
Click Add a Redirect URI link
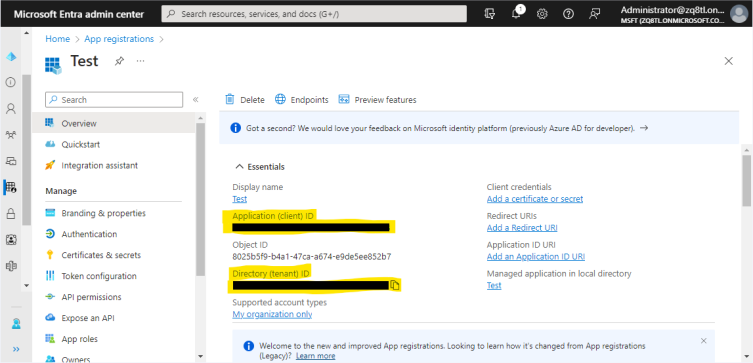coord(522,228)
